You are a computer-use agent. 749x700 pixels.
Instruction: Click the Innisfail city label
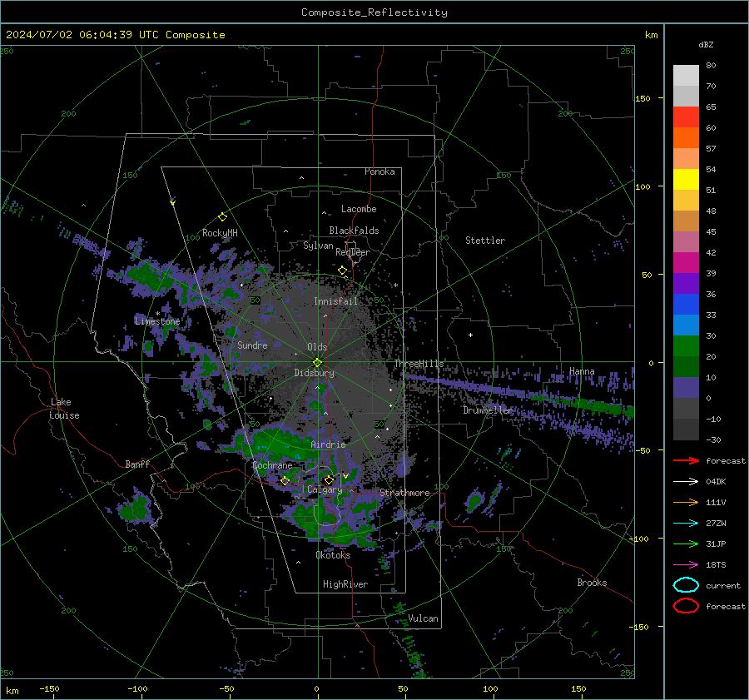(335, 301)
